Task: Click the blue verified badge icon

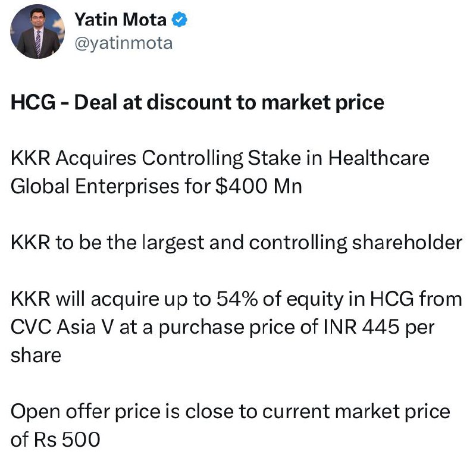Action: (x=180, y=20)
